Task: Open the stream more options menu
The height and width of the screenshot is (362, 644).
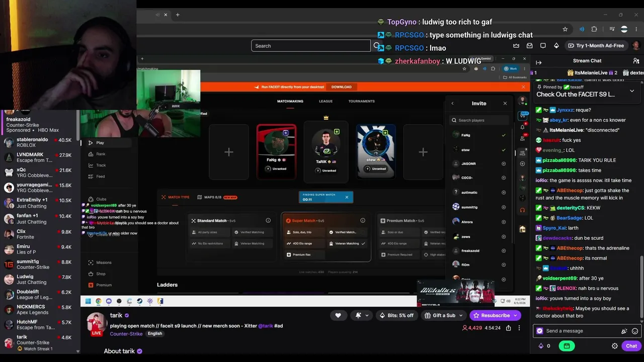Action: (519, 328)
